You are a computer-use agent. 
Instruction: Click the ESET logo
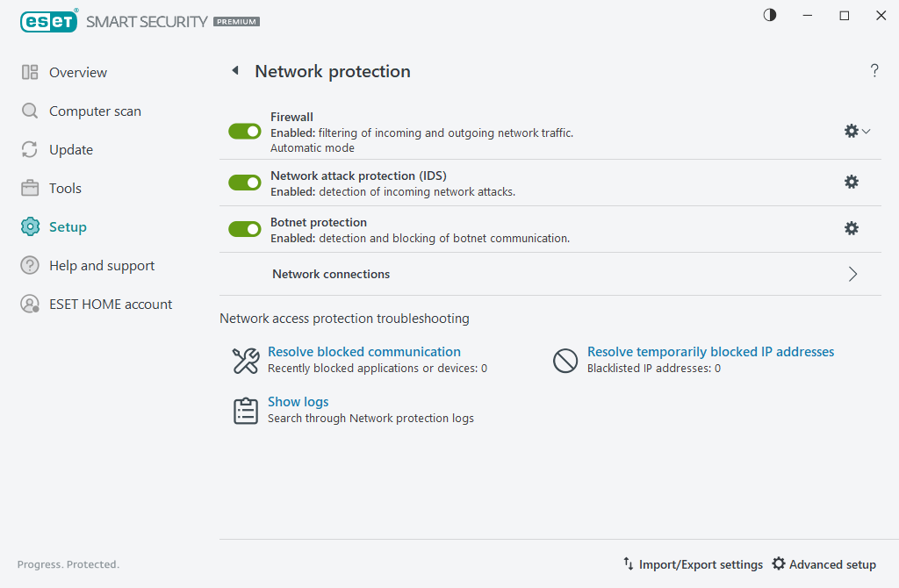pyautogui.click(x=49, y=21)
